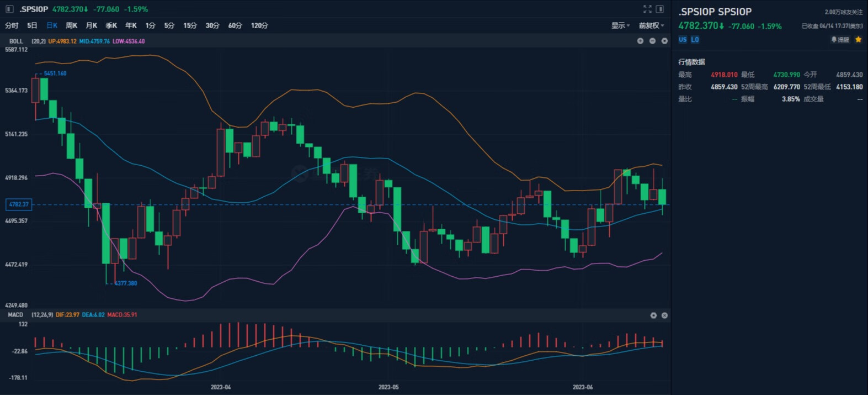Screen dimensions: 868x395
Task: Open MACD indicator settings icon
Action: click(x=653, y=315)
